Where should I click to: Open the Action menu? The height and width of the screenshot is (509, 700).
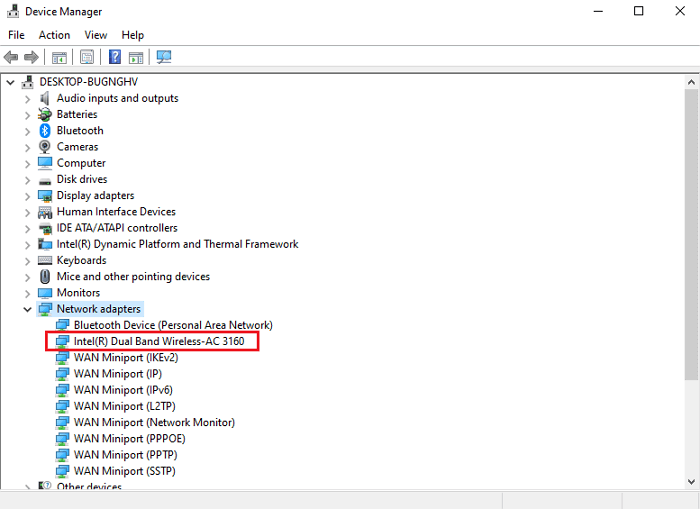54,35
